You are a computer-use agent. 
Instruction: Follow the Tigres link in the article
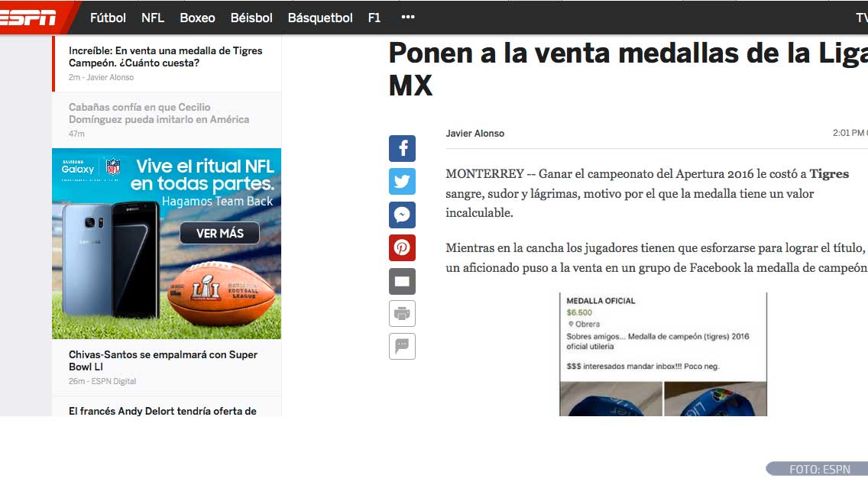pyautogui.click(x=829, y=173)
